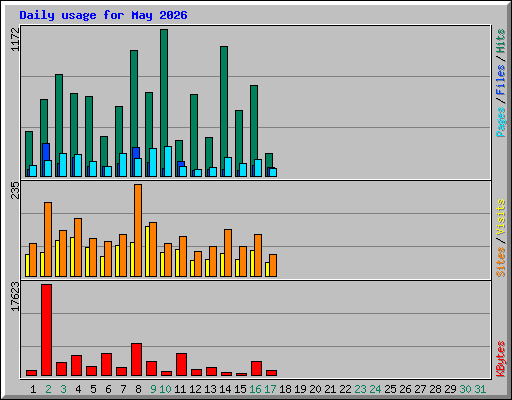Screen dimensions: 512x400
Task: Click the Files legend label
Action: pos(500,79)
